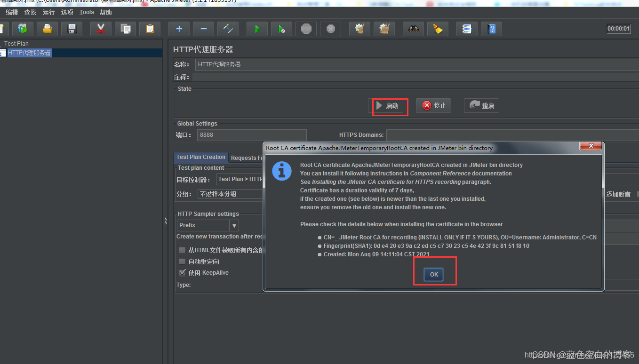Click the Open file folder icon
Viewport: 639px width, 364px height.
pos(47,29)
